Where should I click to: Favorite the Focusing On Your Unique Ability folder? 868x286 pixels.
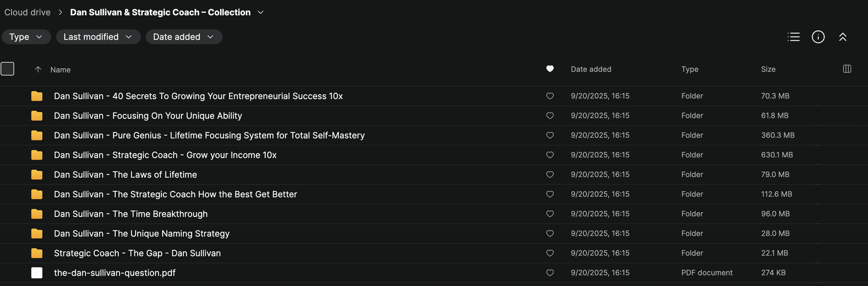(550, 116)
